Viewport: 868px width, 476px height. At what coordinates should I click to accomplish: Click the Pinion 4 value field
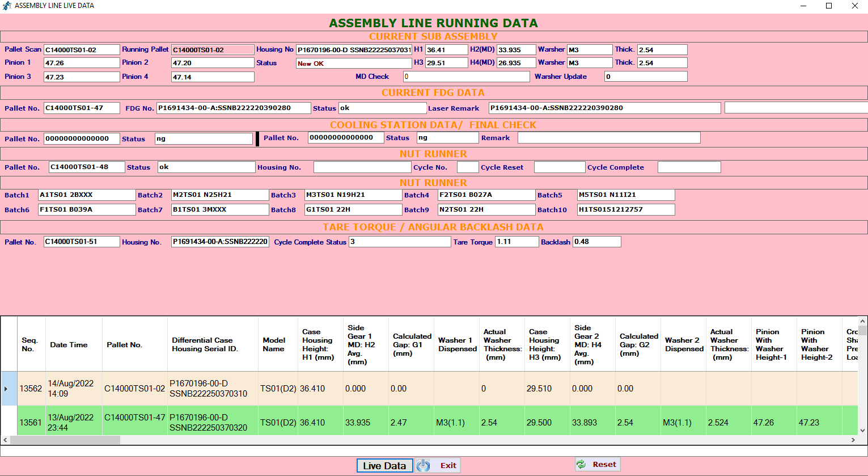click(x=213, y=77)
